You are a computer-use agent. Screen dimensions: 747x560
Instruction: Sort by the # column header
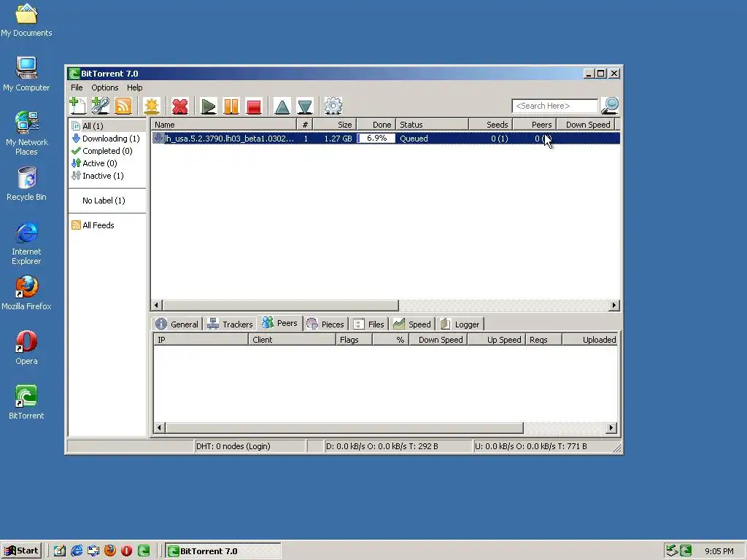coord(305,125)
